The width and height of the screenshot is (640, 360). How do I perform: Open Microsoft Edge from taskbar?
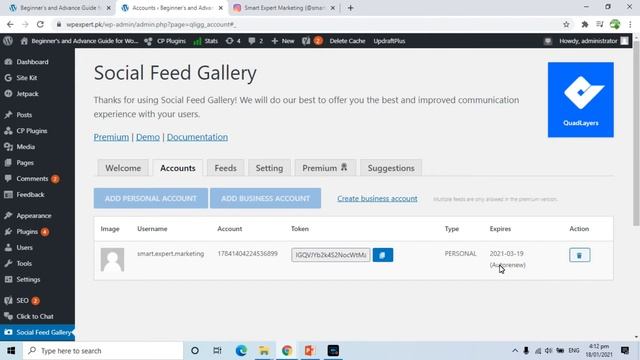[x=241, y=351]
